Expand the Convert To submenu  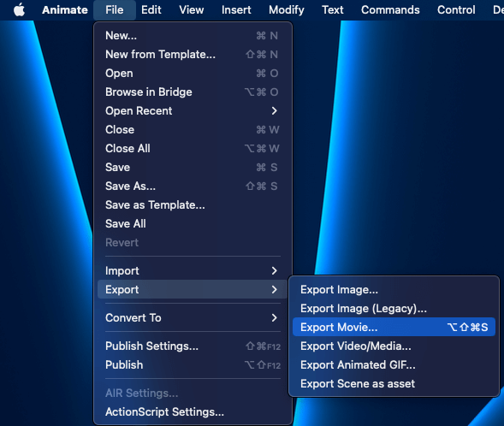[193, 317]
